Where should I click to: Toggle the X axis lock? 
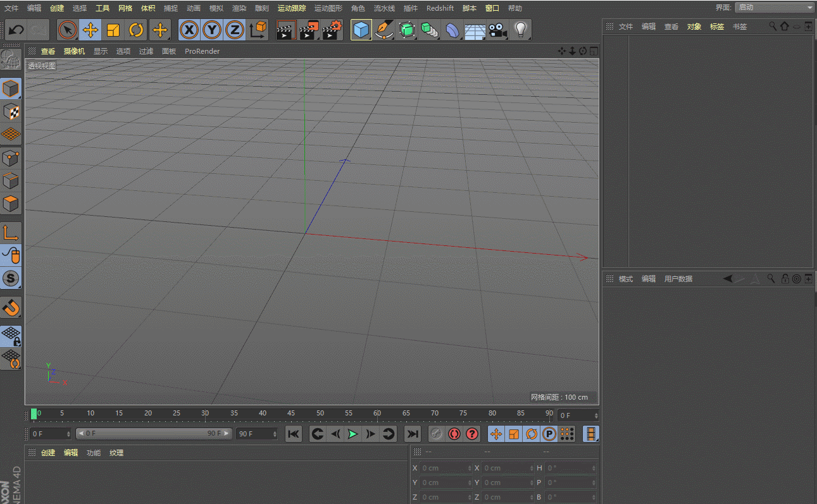pyautogui.click(x=189, y=30)
